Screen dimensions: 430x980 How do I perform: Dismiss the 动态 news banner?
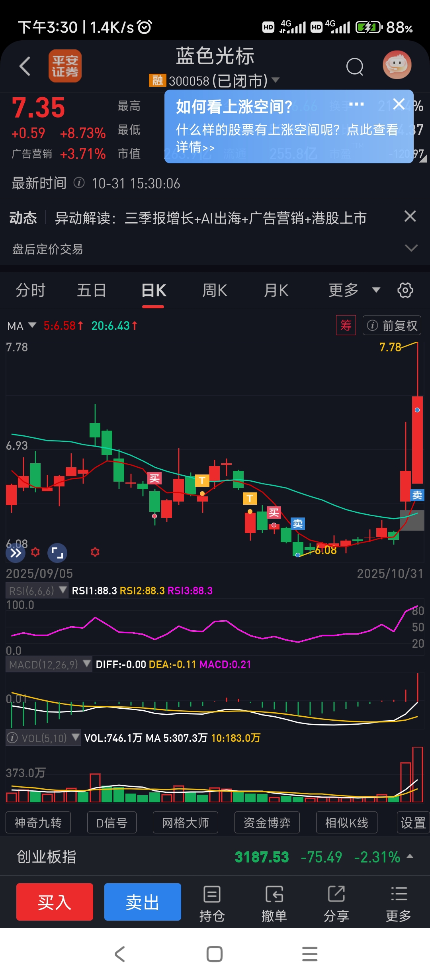(x=410, y=216)
